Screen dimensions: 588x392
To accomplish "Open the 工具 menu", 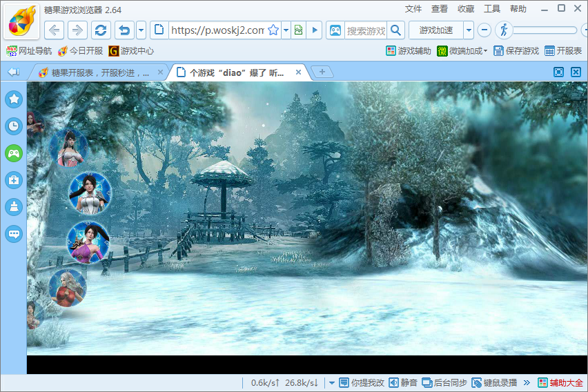I will (x=492, y=9).
